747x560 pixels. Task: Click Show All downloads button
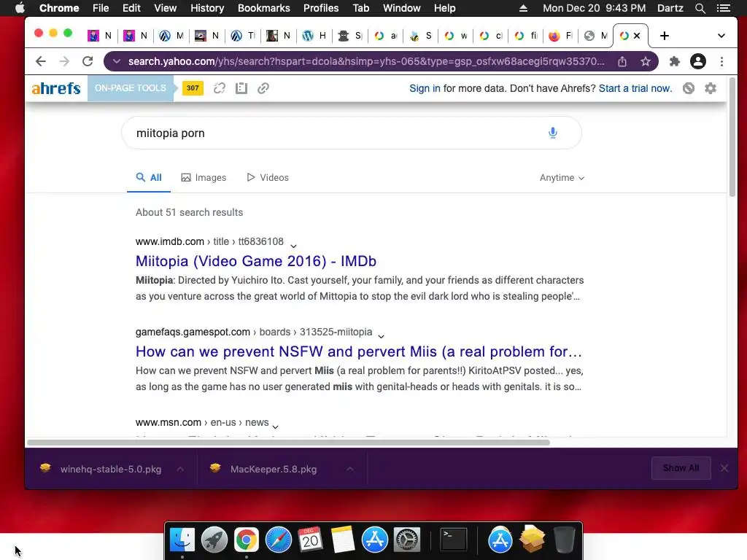click(681, 468)
